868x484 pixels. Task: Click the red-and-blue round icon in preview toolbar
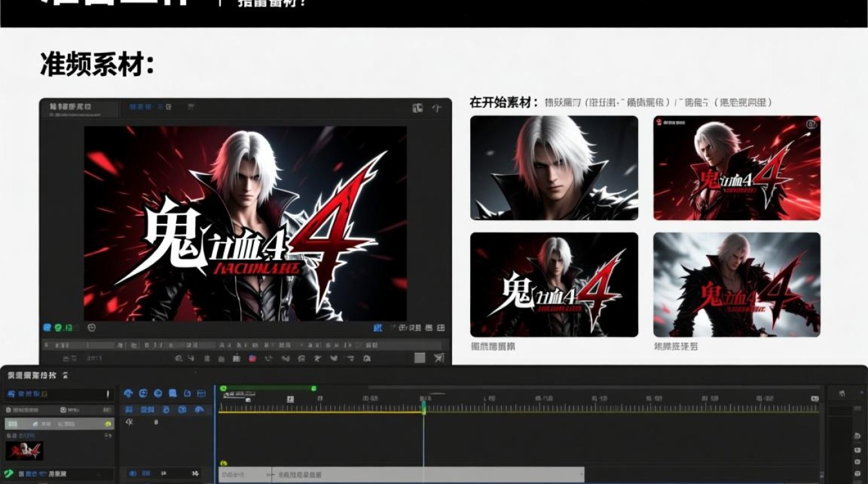pyautogui.click(x=253, y=358)
